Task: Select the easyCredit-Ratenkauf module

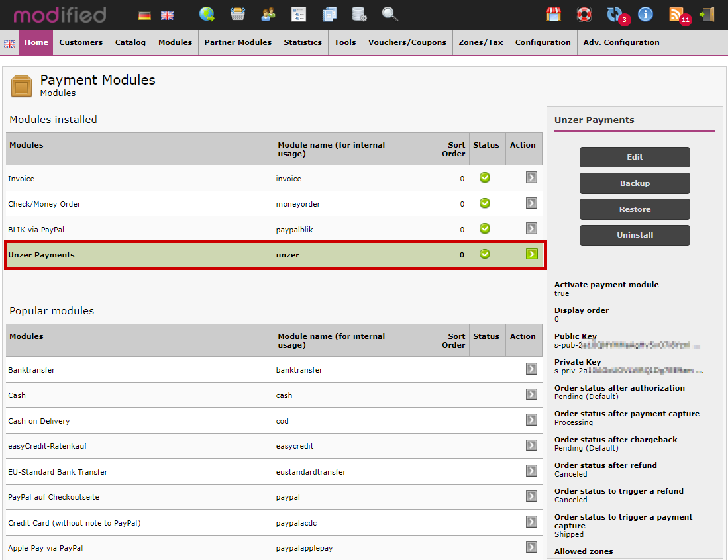Action: click(47, 446)
